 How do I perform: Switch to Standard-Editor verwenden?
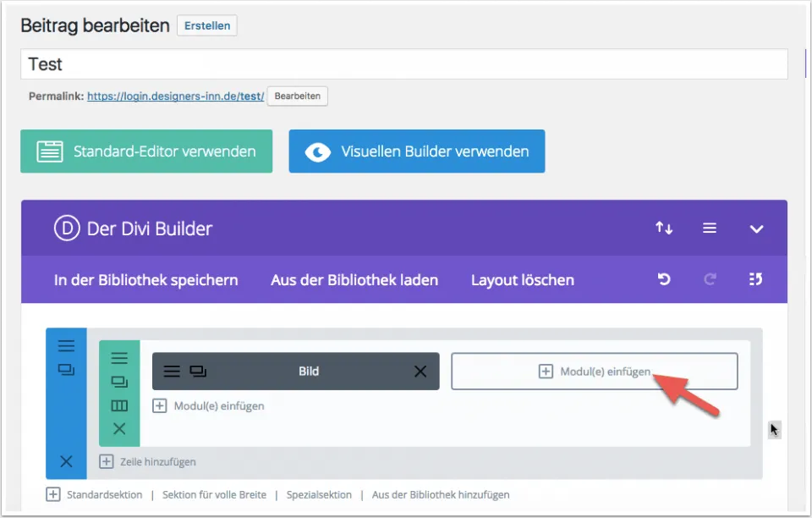[x=146, y=152]
